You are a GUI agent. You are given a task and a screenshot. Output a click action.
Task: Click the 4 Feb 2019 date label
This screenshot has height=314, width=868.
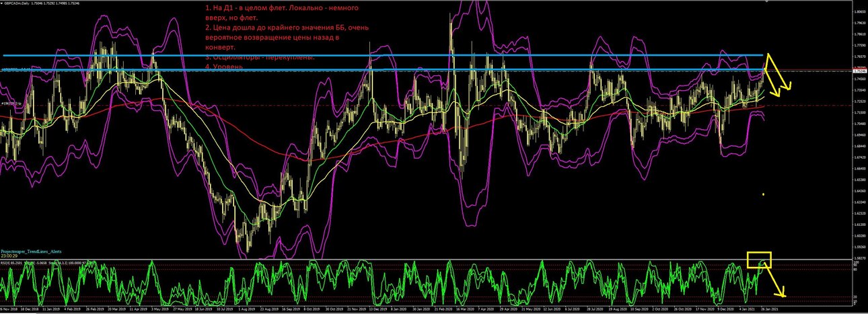[x=72, y=309]
